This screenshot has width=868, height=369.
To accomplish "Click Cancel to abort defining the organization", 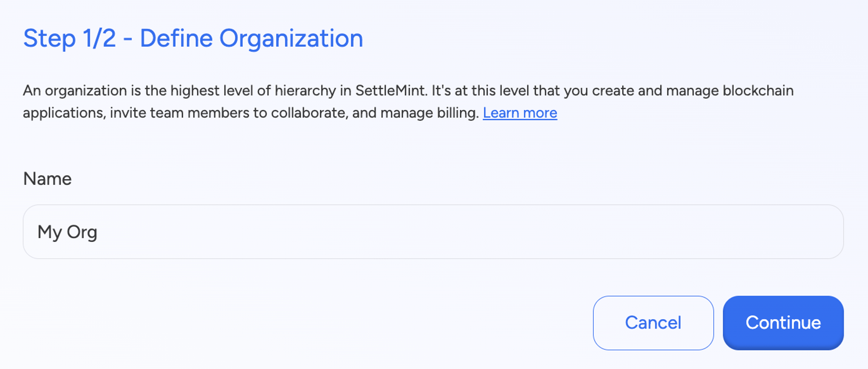I will pyautogui.click(x=653, y=322).
